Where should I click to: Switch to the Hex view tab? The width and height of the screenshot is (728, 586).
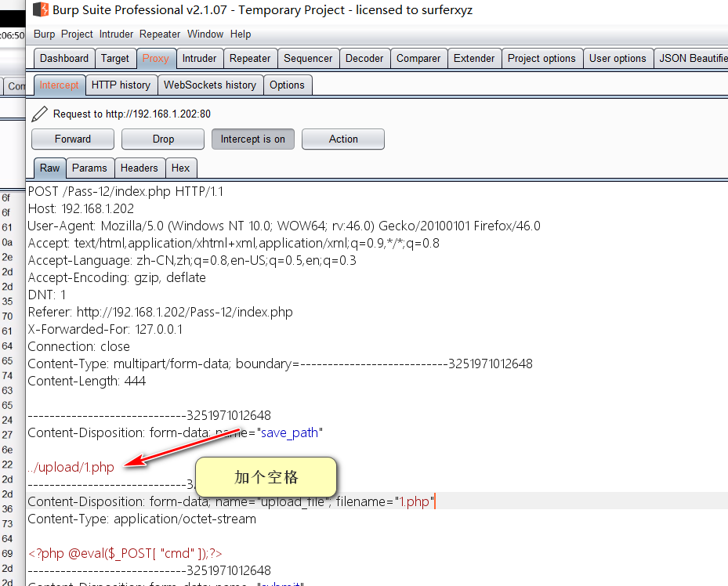tap(180, 168)
